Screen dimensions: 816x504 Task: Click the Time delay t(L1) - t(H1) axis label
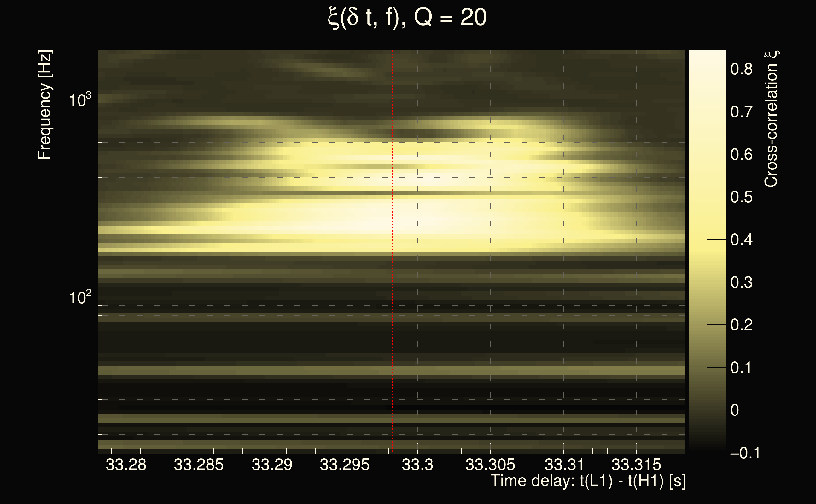pos(588,481)
